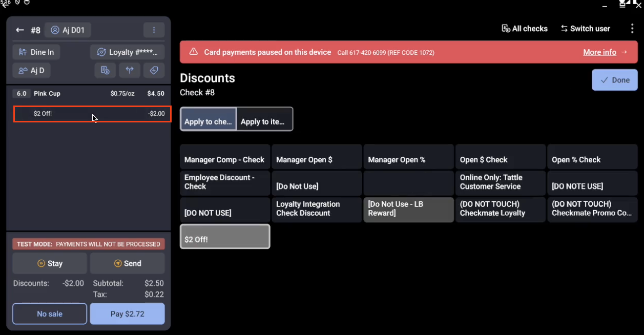The height and width of the screenshot is (335, 644).
Task: Click the Pink Cup $4.50 price
Action: coord(156,94)
